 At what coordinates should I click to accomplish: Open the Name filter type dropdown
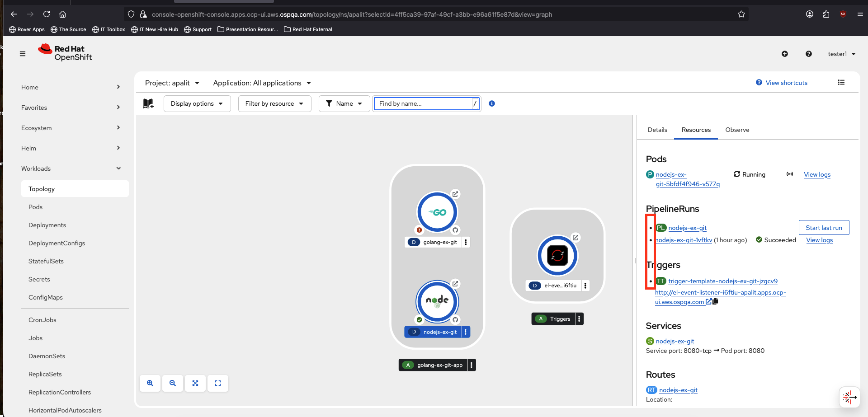344,103
